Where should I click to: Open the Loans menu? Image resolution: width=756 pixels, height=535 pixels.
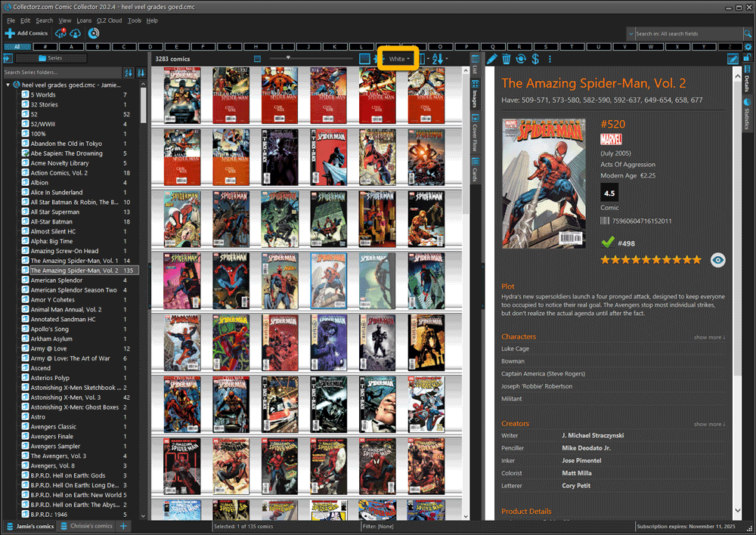[x=84, y=20]
